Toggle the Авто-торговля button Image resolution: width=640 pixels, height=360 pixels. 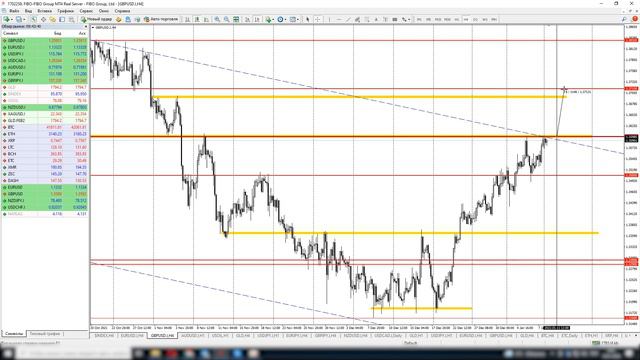point(161,19)
